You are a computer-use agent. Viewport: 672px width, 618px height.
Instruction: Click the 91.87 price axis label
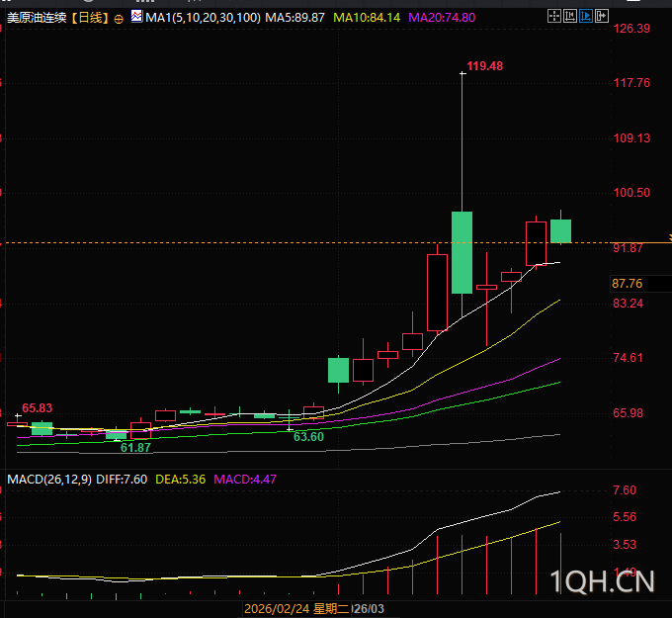click(x=628, y=248)
